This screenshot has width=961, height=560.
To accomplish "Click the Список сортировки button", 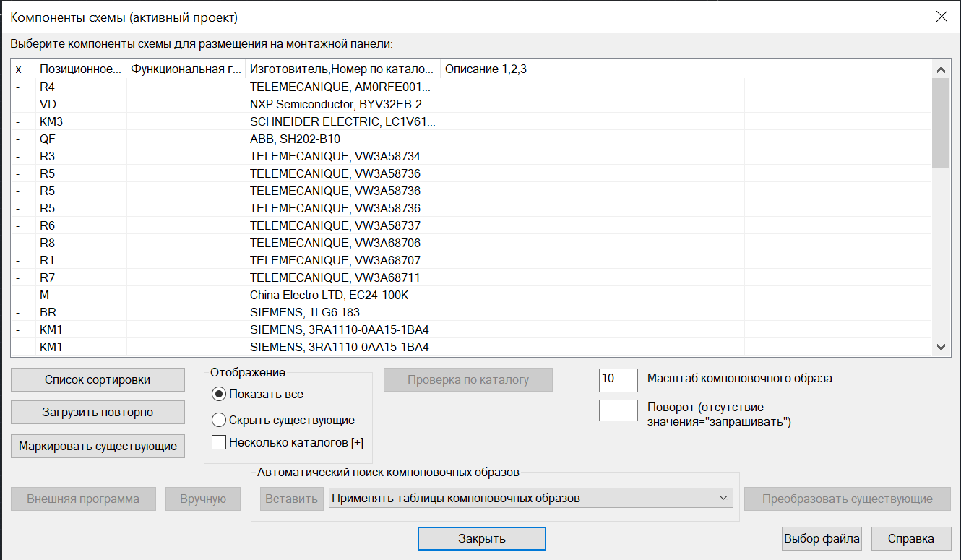I will (98, 379).
